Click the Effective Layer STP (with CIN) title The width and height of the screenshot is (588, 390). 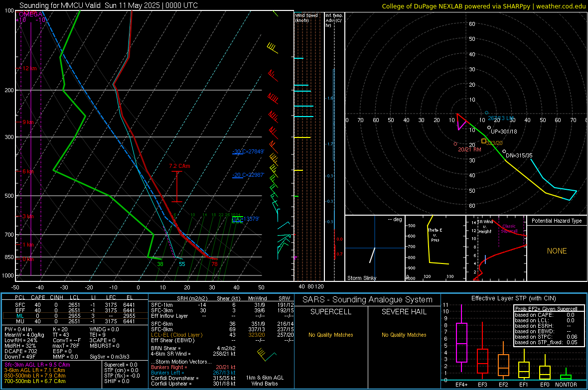pyautogui.click(x=513, y=298)
